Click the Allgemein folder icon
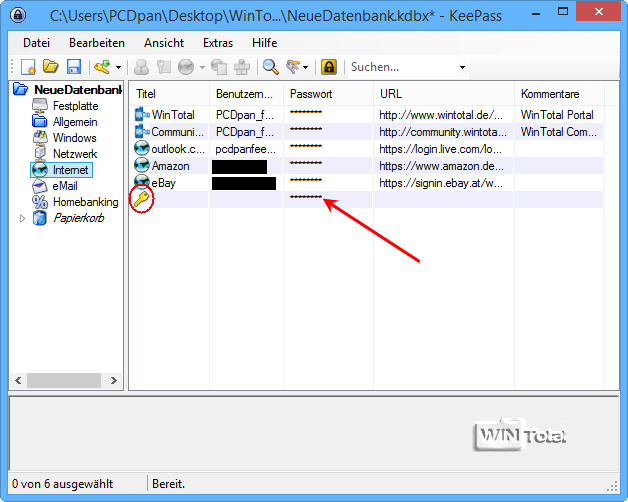The image size is (628, 502). (40, 122)
